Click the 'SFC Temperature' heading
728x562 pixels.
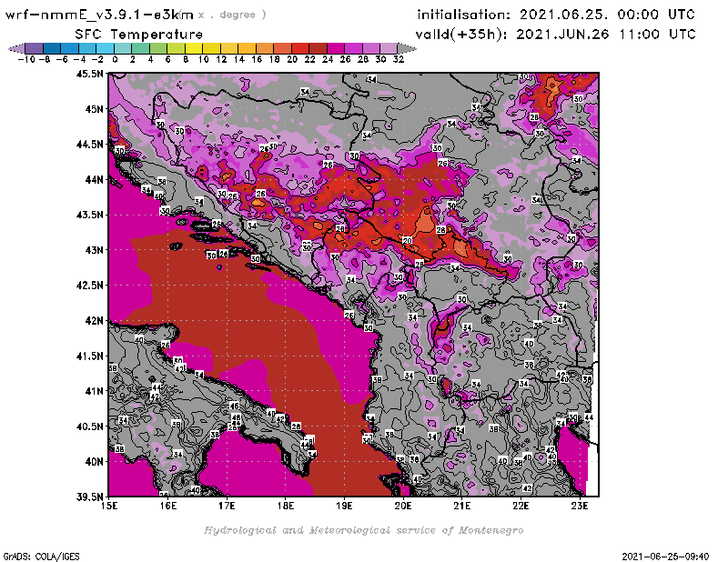(x=139, y=35)
